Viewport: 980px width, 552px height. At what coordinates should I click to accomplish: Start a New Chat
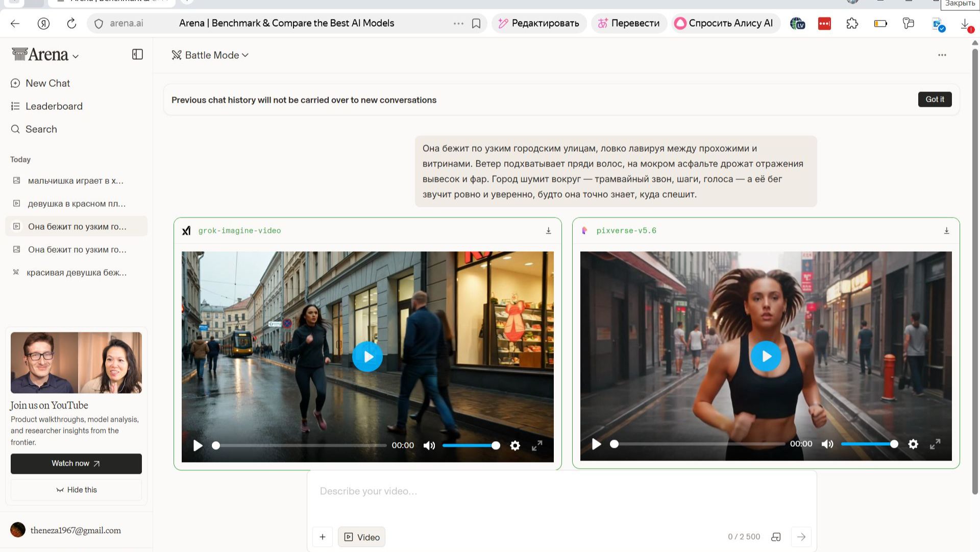pyautogui.click(x=47, y=83)
